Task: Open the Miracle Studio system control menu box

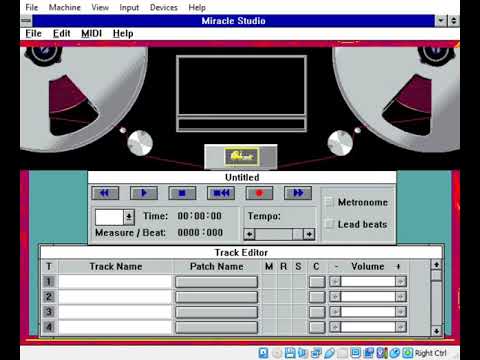Action: (x=26, y=21)
